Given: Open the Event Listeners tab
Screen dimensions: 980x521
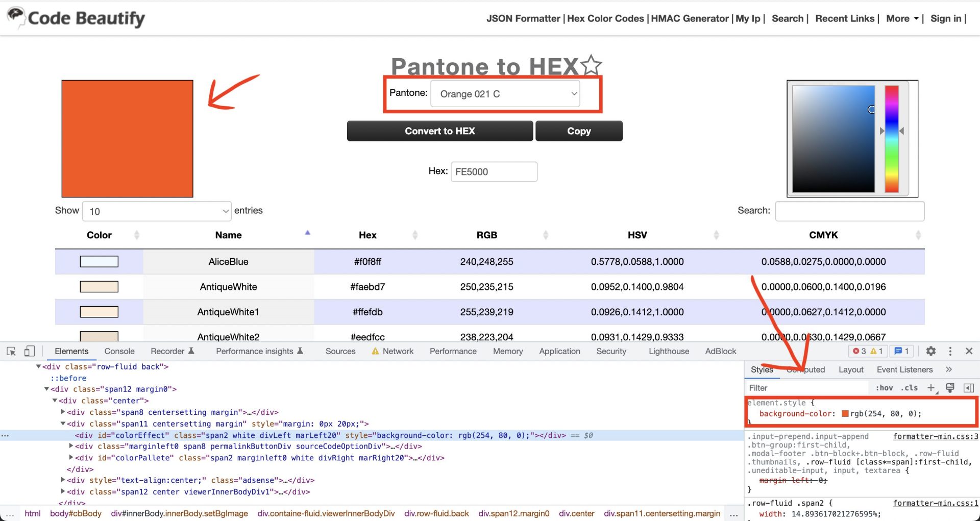Looking at the screenshot, I should tap(904, 369).
